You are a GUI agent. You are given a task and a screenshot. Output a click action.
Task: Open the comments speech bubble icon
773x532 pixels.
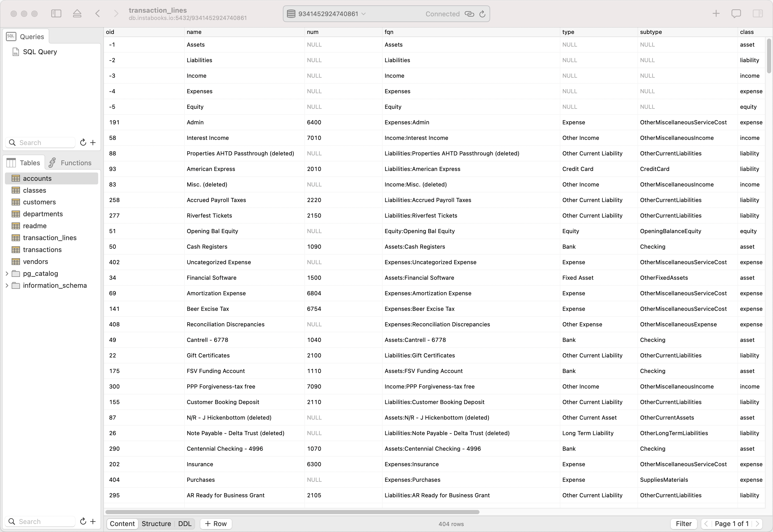click(x=736, y=14)
